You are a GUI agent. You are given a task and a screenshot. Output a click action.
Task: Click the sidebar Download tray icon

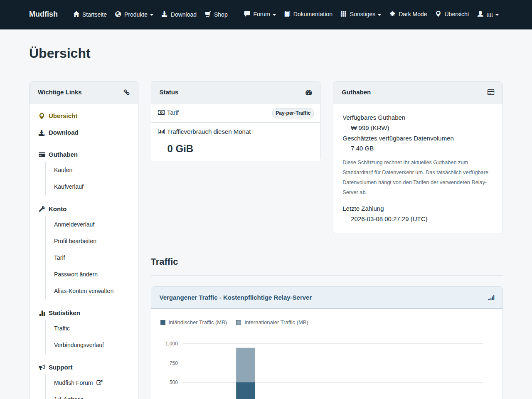click(42, 133)
